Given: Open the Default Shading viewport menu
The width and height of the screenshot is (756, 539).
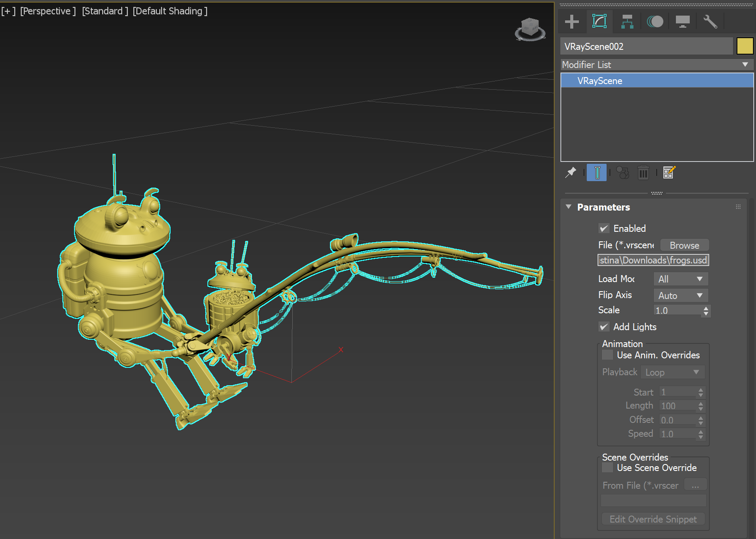Looking at the screenshot, I should point(169,11).
